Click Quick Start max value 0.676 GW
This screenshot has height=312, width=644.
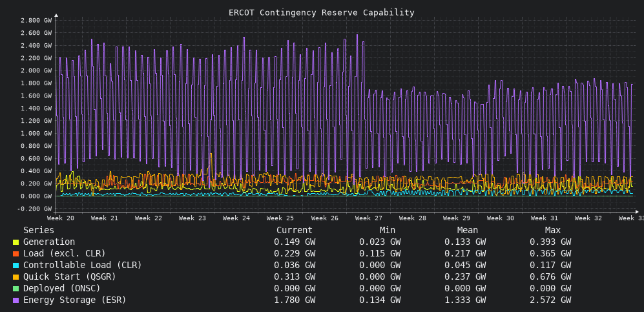tap(550, 276)
